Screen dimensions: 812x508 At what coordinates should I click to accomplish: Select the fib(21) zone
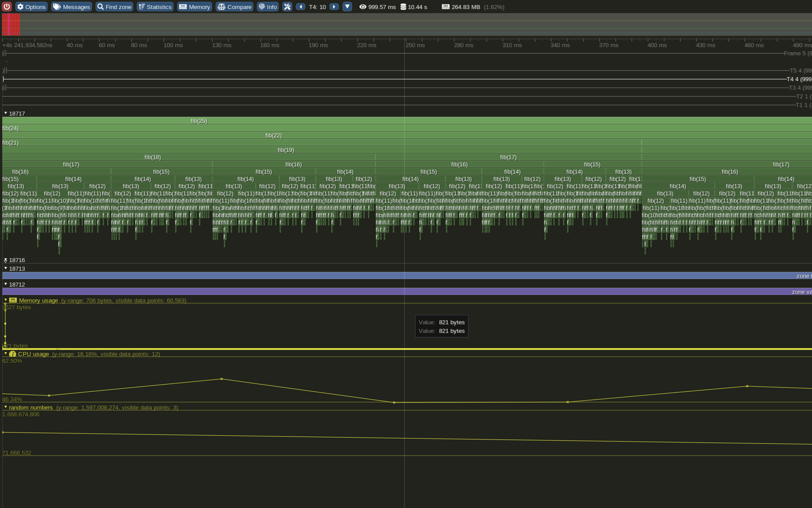pos(322,142)
